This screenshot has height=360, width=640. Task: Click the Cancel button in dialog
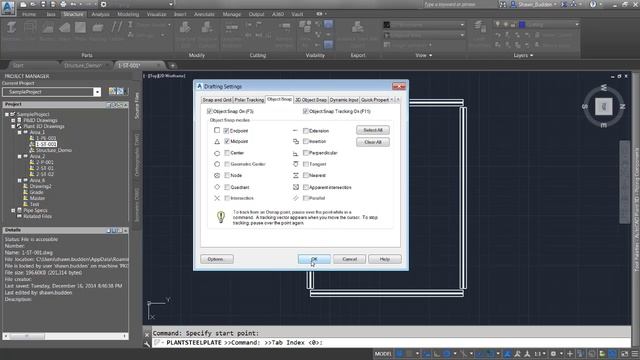(349, 259)
